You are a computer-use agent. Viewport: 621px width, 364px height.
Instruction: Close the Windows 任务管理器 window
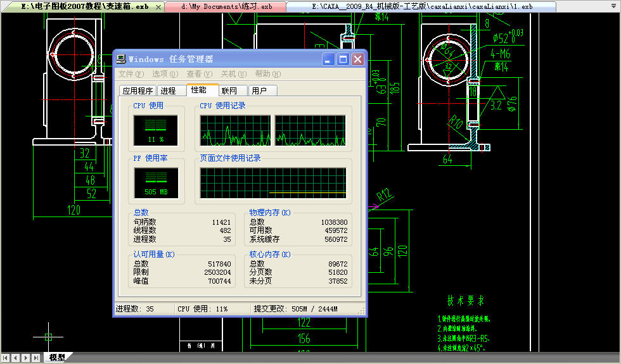point(357,60)
